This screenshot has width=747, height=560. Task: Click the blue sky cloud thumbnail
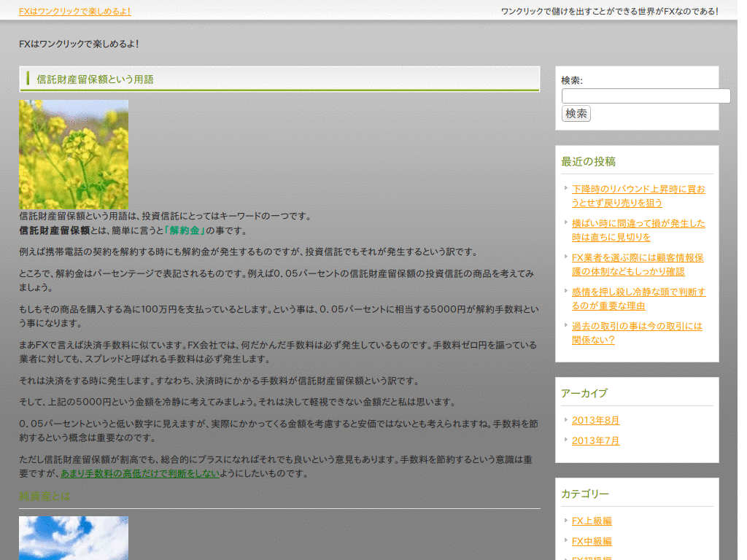pos(74,538)
